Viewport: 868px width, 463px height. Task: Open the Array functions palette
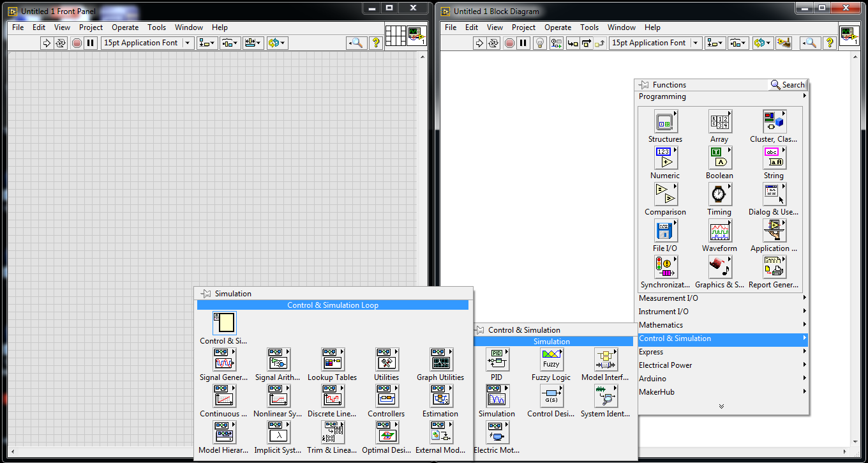point(720,122)
